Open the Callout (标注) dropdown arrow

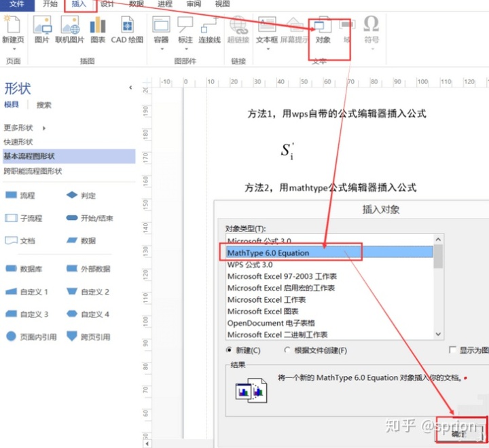[x=186, y=49]
